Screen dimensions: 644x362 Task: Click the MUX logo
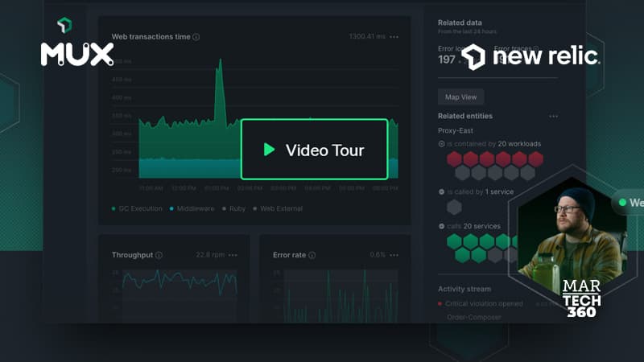[x=77, y=54]
